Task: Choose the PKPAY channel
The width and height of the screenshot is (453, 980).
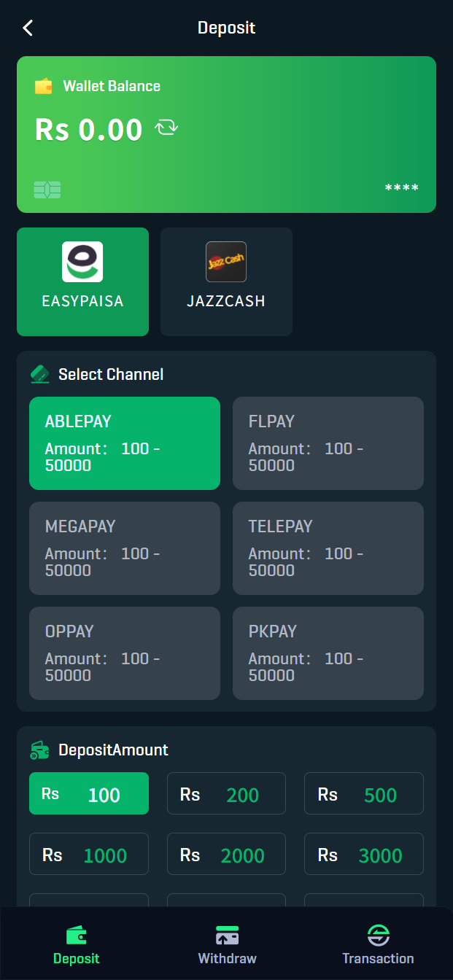Action: tap(328, 653)
